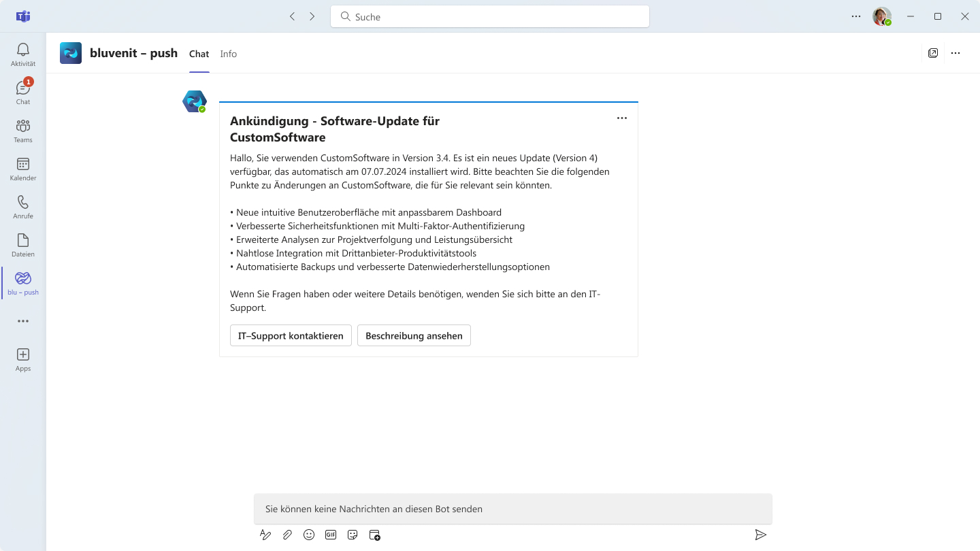The image size is (980, 551).
Task: Open the emoji picker icon
Action: (309, 535)
